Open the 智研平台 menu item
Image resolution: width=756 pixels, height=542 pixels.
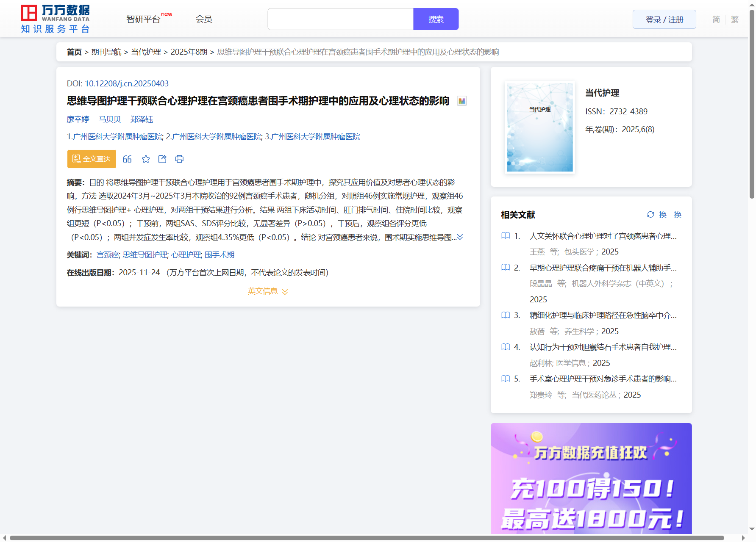pos(144,19)
